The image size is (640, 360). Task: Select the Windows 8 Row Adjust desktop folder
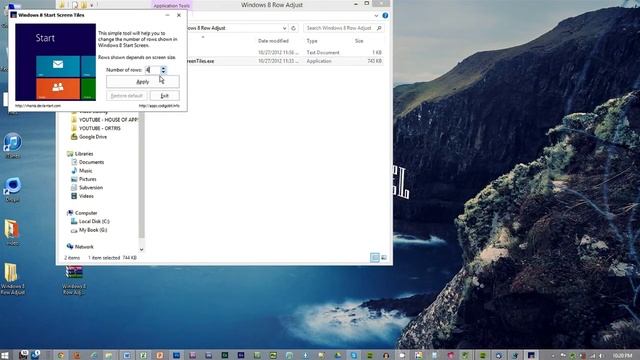12,279
